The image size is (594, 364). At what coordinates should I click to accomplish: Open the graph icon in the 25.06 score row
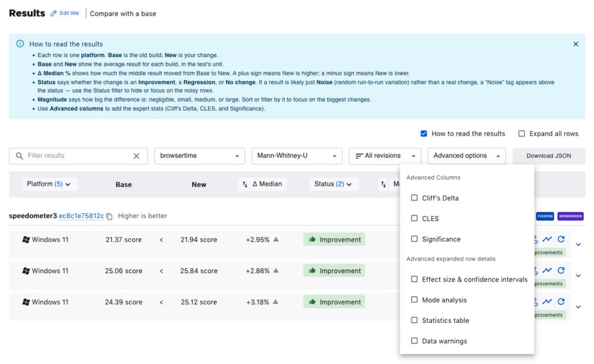pyautogui.click(x=547, y=270)
